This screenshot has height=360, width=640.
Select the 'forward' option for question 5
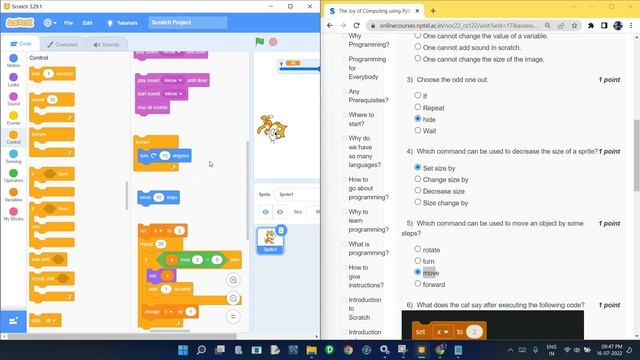coord(418,284)
